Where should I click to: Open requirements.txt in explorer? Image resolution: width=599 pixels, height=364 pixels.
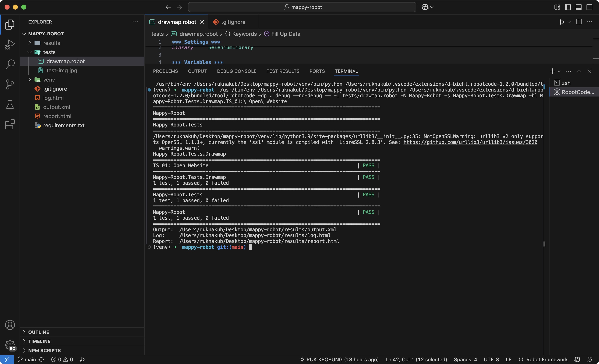[82, 125]
